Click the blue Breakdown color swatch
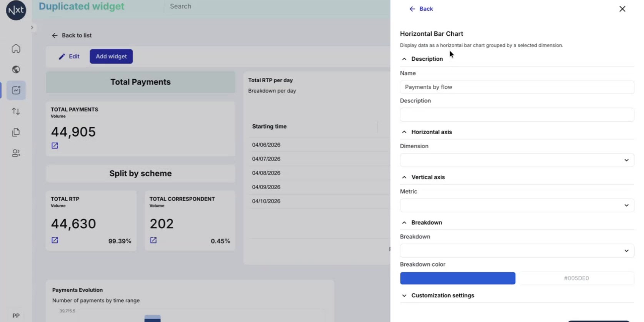 pos(457,278)
